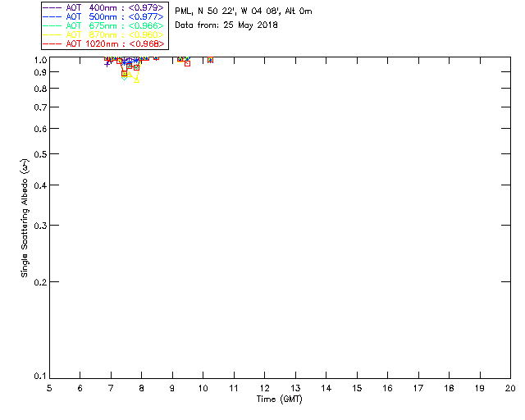Viewport: 525px width, 420px height.
Task: Click the PML station location text
Action: [244, 11]
